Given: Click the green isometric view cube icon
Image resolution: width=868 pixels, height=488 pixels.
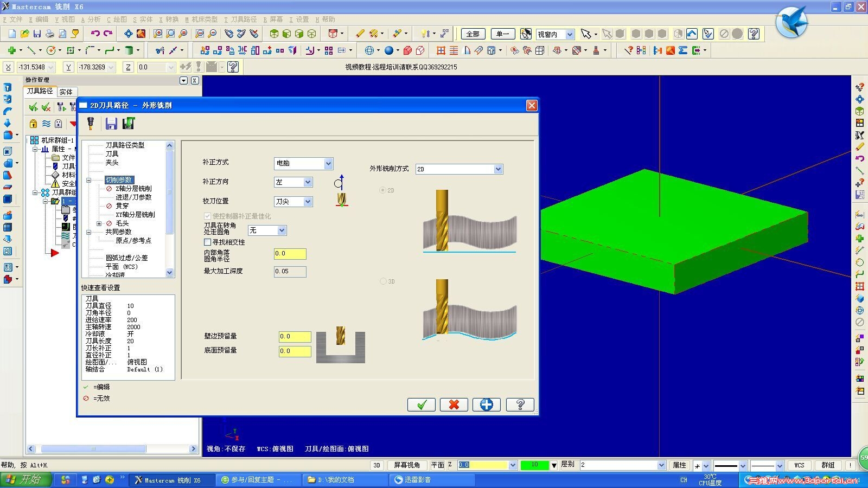Looking at the screenshot, I should coord(274,34).
